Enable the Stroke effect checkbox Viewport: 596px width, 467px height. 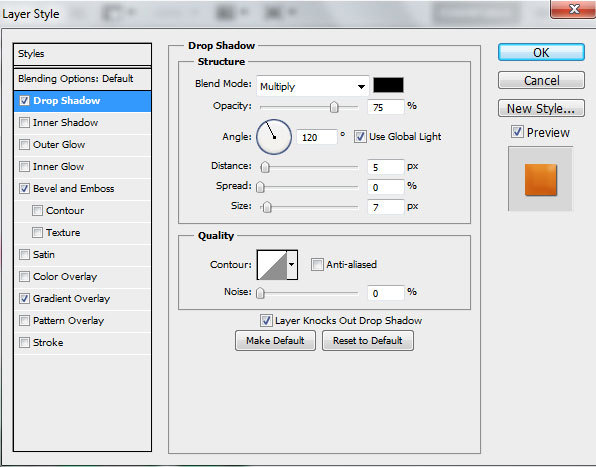click(x=24, y=342)
